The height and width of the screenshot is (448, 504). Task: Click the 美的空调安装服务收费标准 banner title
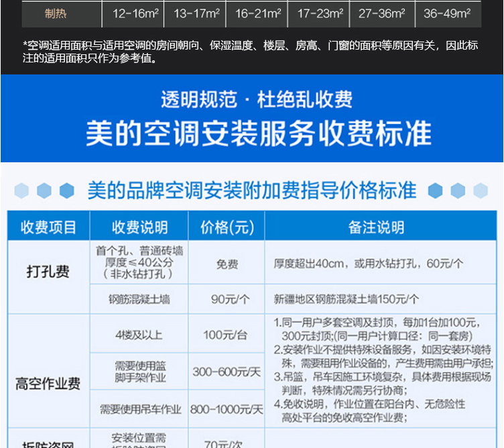click(259, 133)
